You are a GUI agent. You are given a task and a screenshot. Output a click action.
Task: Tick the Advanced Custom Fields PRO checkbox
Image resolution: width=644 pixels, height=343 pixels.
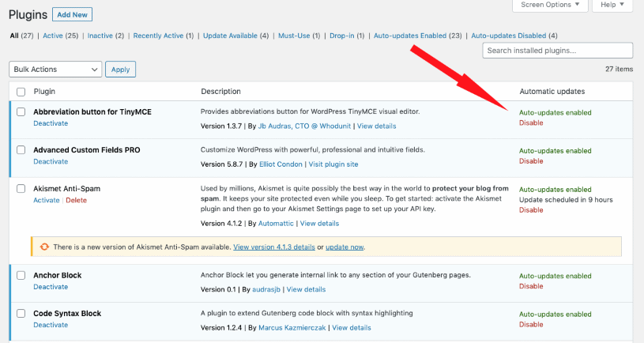(x=21, y=150)
